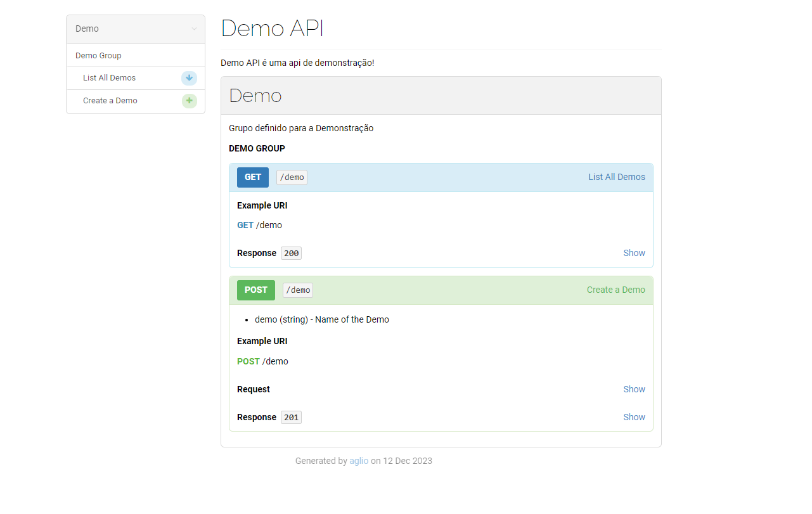
Task: Click 'POST /demo' example URI text
Action: click(x=262, y=361)
